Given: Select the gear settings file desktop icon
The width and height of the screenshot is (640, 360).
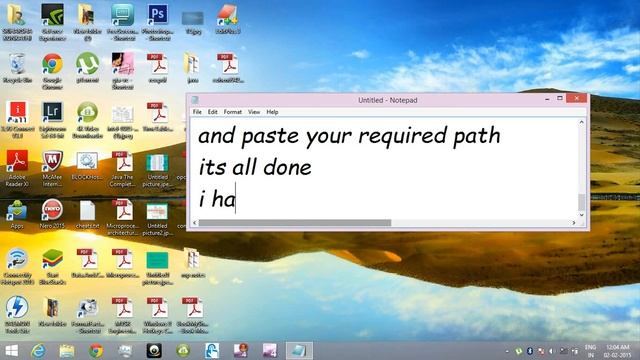Looking at the screenshot, I should click(87, 166).
